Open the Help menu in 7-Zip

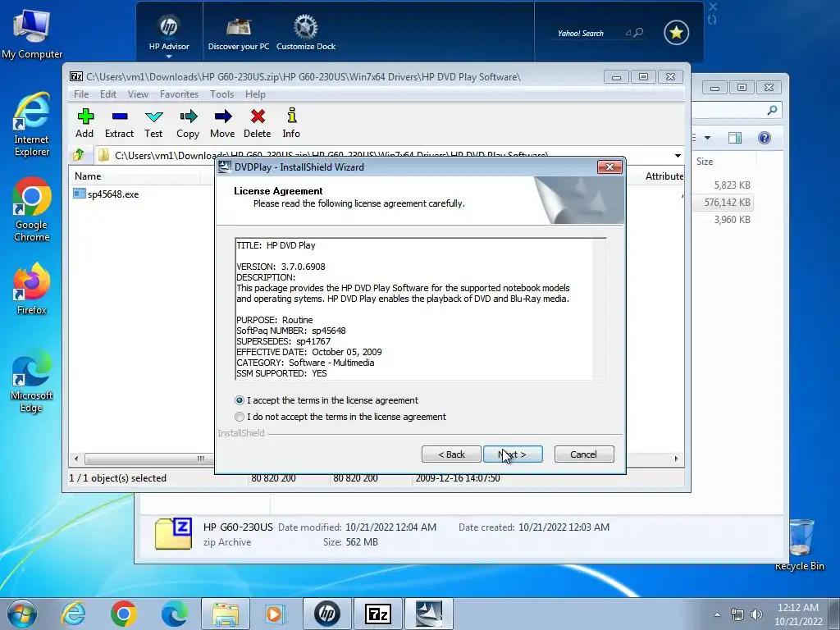[x=255, y=94]
